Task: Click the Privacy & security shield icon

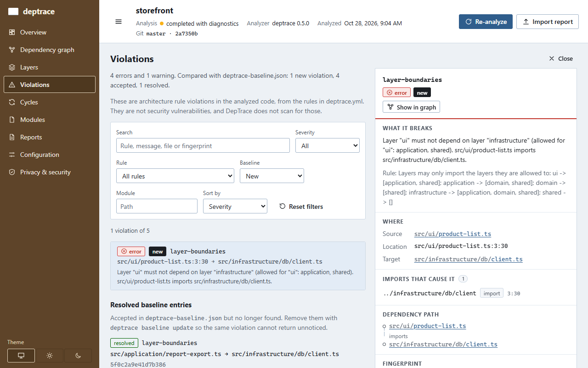Action: tap(12, 172)
